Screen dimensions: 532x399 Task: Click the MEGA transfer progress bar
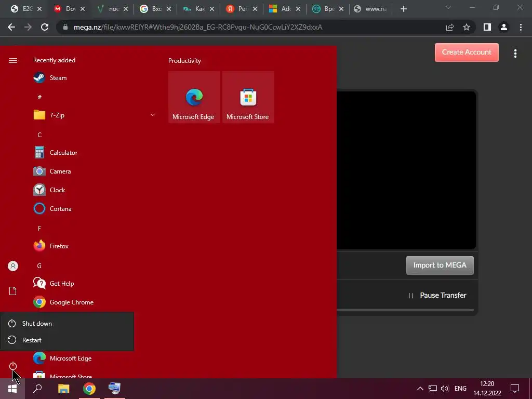click(405, 310)
